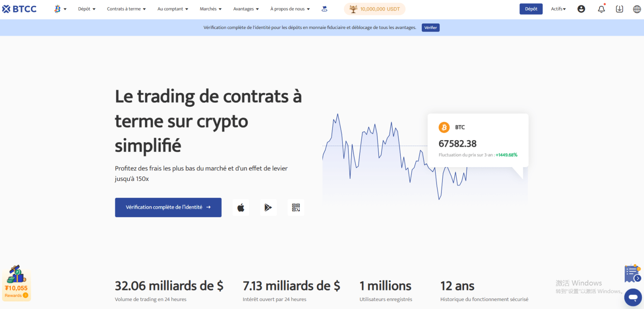The image size is (644, 309).
Task: Show the QR code download icon
Action: pyautogui.click(x=296, y=207)
